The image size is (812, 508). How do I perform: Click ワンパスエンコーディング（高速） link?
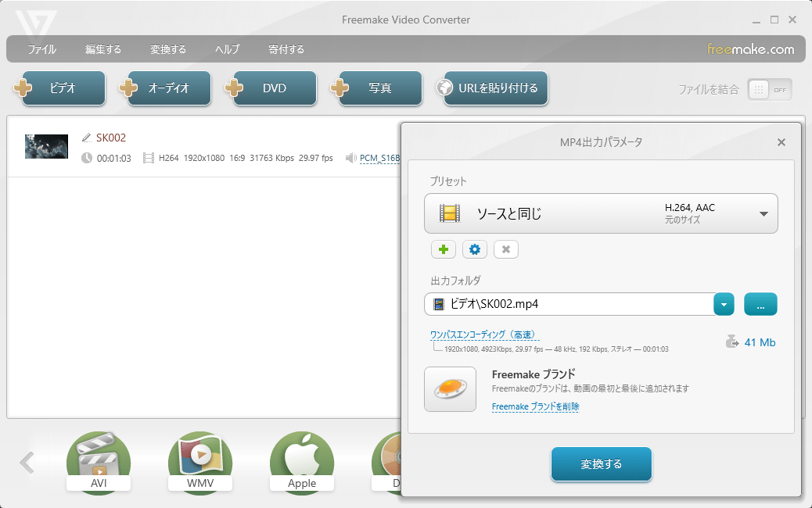[484, 334]
